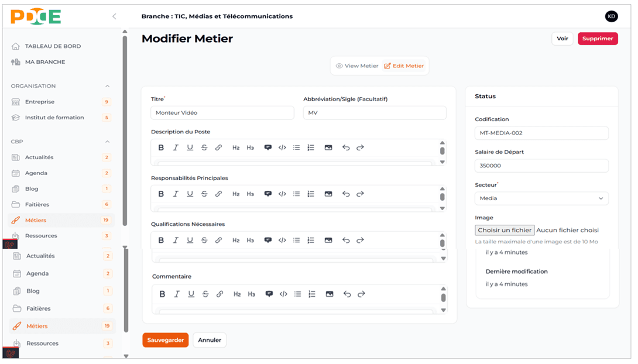
Task: Insert code block in Responsabilités Principales
Action: coord(282,194)
